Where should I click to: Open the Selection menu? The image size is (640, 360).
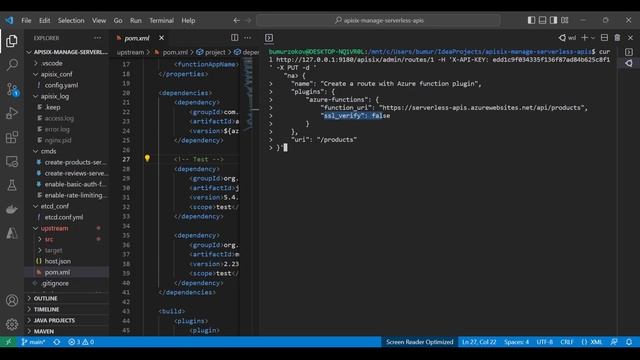pyautogui.click(x=71, y=20)
